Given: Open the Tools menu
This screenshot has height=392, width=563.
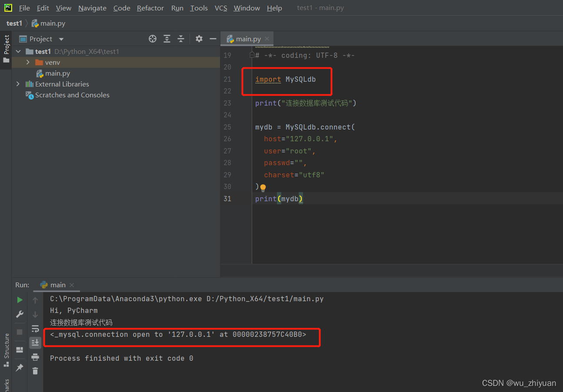Looking at the screenshot, I should [199, 8].
